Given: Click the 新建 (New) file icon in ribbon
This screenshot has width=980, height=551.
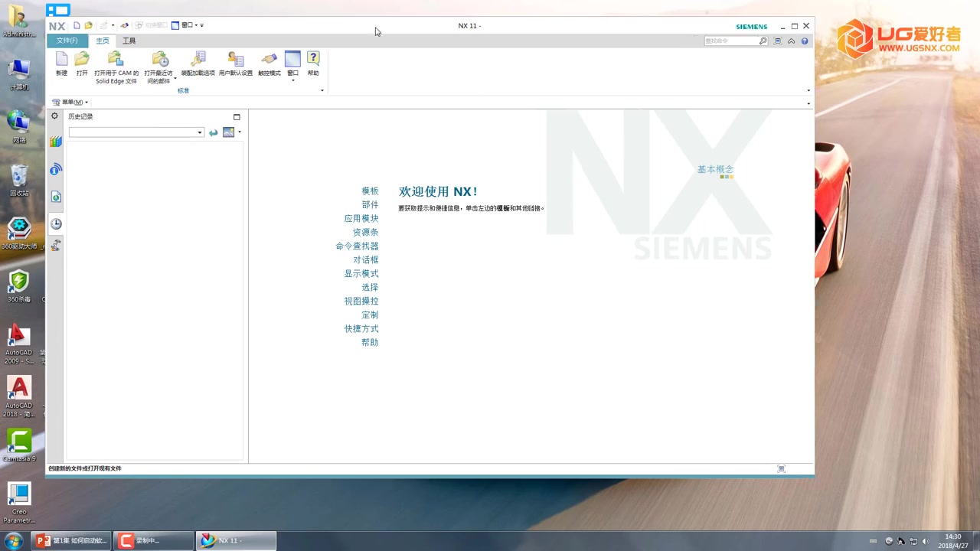Looking at the screenshot, I should (61, 60).
